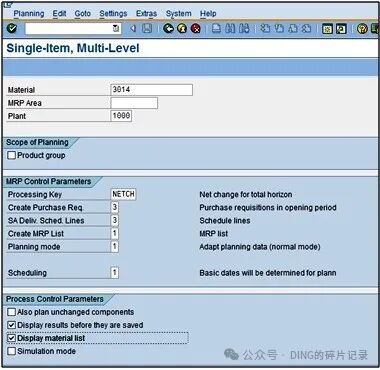380x370 pixels.
Task: Click the Save diskette icon
Action: 147,29
